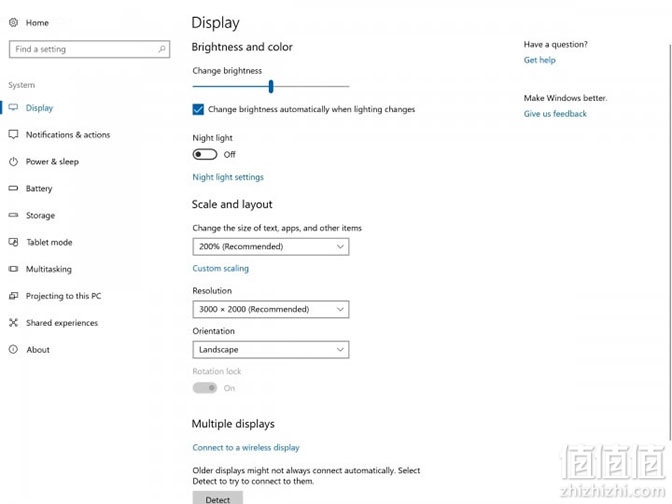Screen dimensions: 672x504
Task: Click the Display monitor icon in sidebar
Action: click(13, 108)
